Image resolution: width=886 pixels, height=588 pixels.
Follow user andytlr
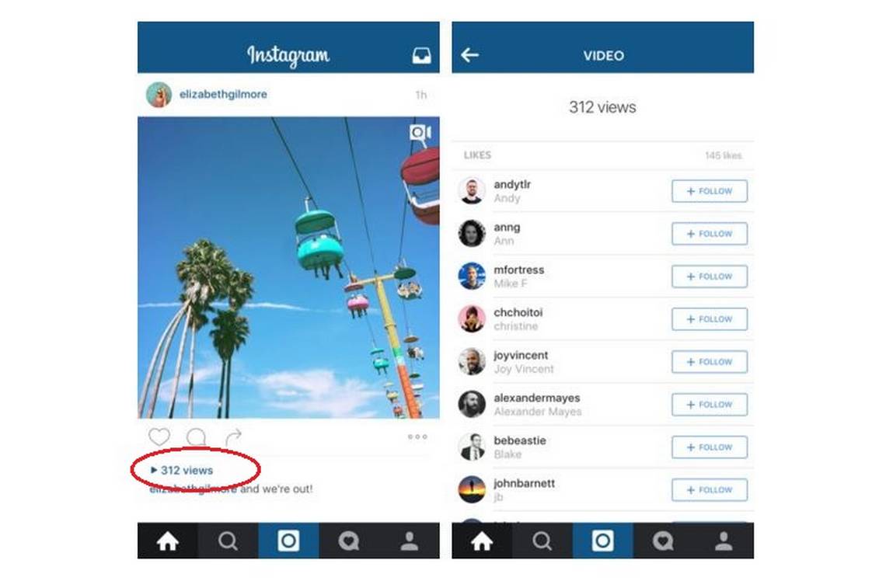click(709, 191)
